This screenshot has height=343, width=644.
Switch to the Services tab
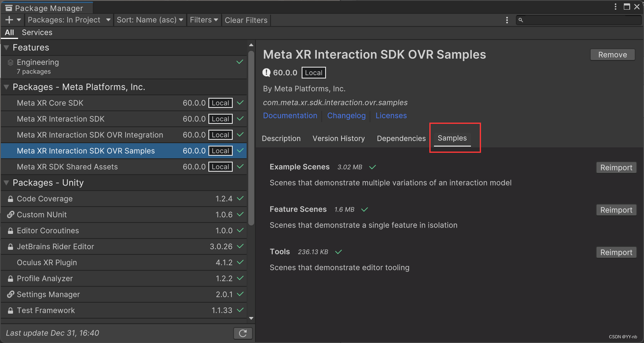[37, 32]
